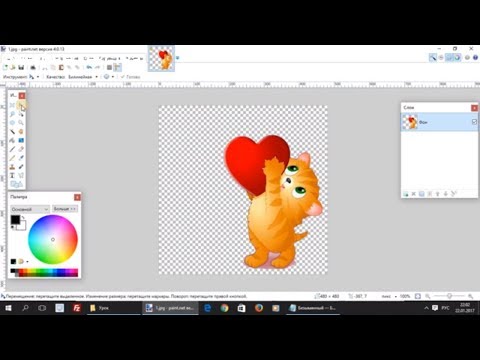Toggle visibility checkbox of Фон layer

(474, 122)
